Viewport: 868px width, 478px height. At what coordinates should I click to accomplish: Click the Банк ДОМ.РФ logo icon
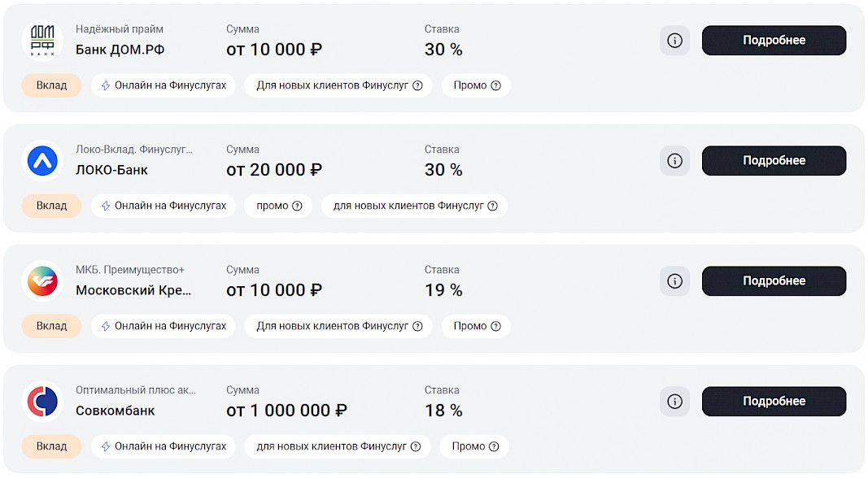pyautogui.click(x=42, y=41)
